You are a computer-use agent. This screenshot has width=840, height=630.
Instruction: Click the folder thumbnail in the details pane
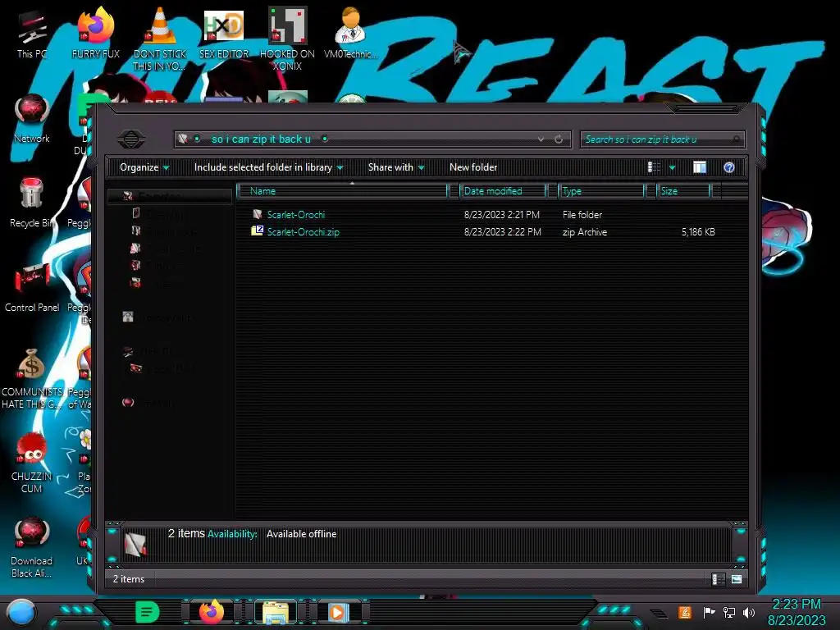[x=135, y=545]
